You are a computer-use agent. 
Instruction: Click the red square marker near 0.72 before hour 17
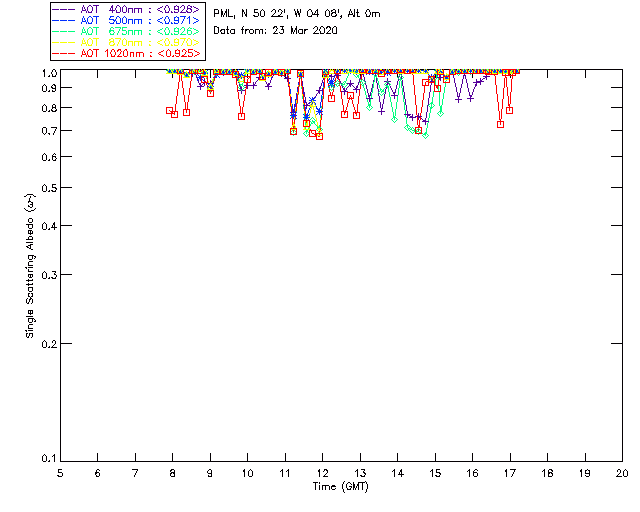(x=500, y=125)
